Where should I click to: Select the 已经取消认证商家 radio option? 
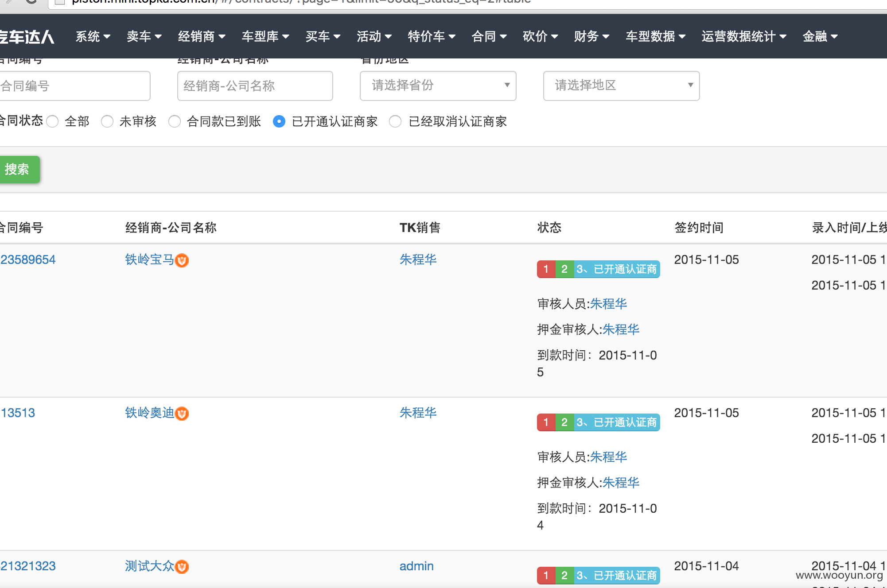[395, 121]
